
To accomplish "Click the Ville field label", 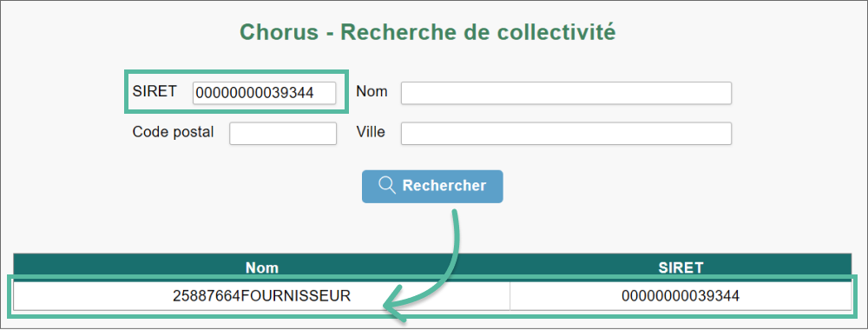I will (x=371, y=132).
